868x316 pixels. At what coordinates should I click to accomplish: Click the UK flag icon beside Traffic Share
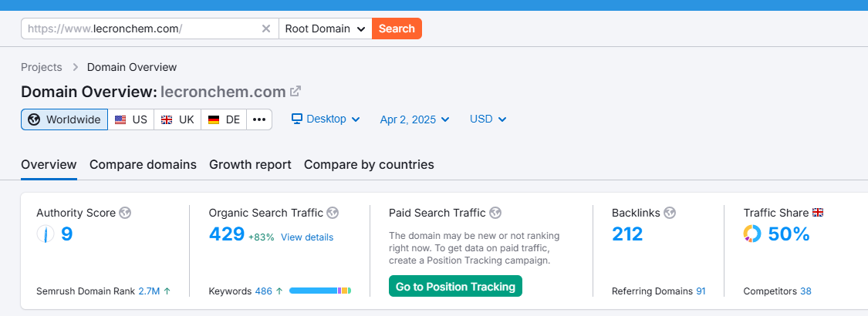[x=818, y=213]
